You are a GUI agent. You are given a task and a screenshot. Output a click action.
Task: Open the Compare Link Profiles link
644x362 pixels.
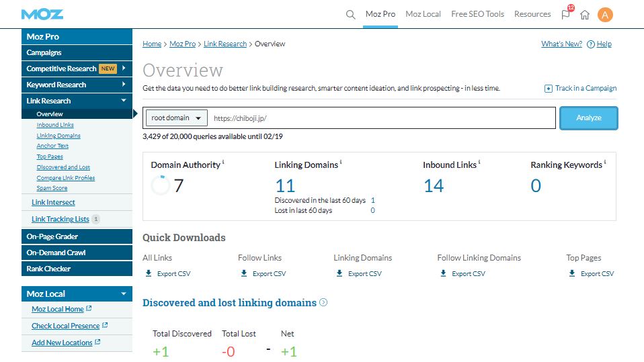[66, 178]
